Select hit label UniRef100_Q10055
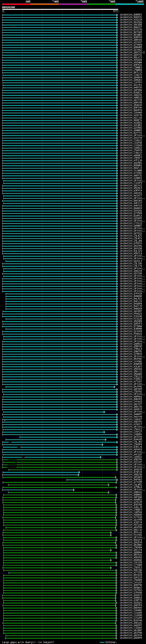The height and width of the screenshot is (644, 146). click(x=131, y=520)
